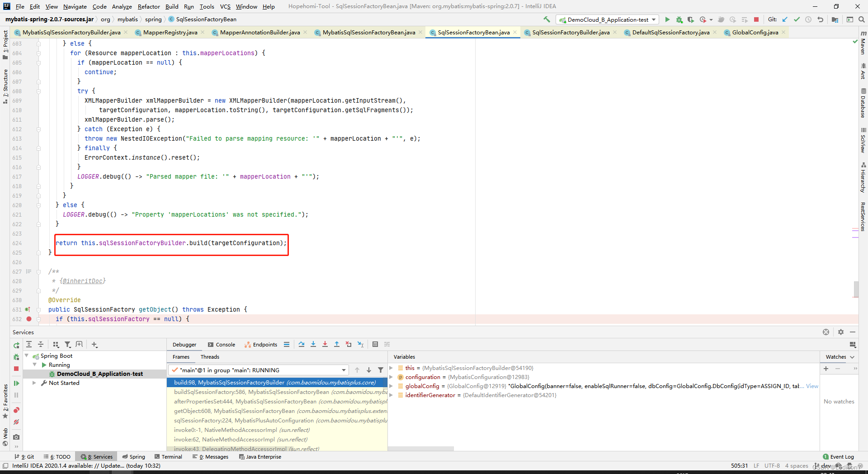868x474 pixels.
Task: Expand the configuration variable node
Action: (391, 377)
